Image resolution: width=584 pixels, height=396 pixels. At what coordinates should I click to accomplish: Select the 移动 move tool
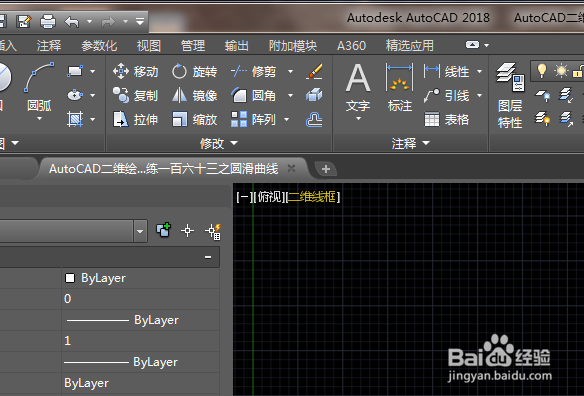136,71
